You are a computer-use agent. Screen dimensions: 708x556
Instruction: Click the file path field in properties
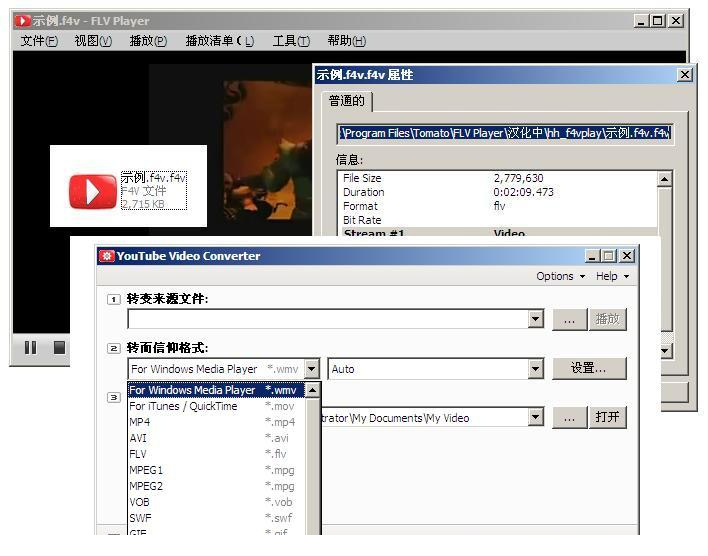coord(505,133)
